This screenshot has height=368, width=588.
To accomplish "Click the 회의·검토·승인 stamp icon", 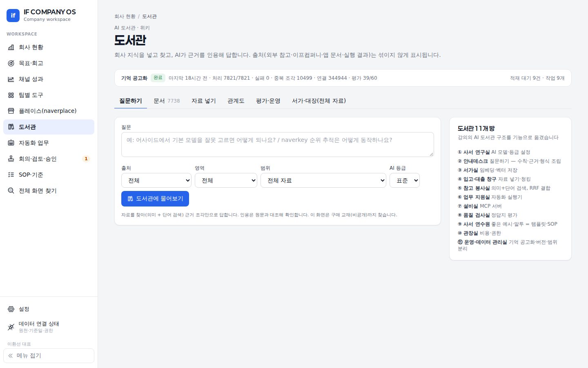I will click(11, 159).
